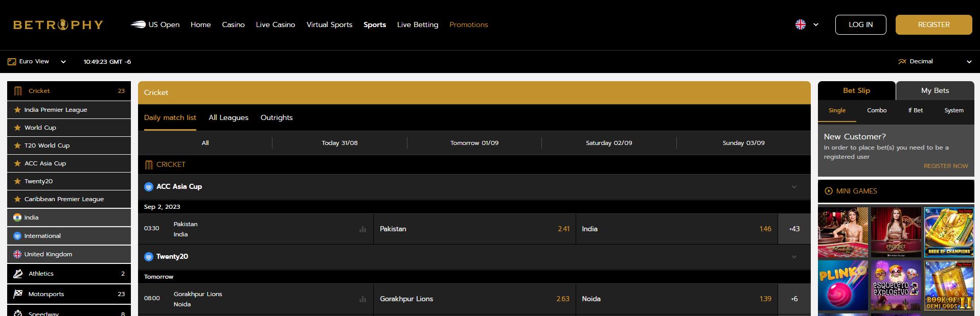Open the Esqueleto Explosivo 2 game thumbnail
This screenshot has height=316, width=980.
tap(896, 285)
